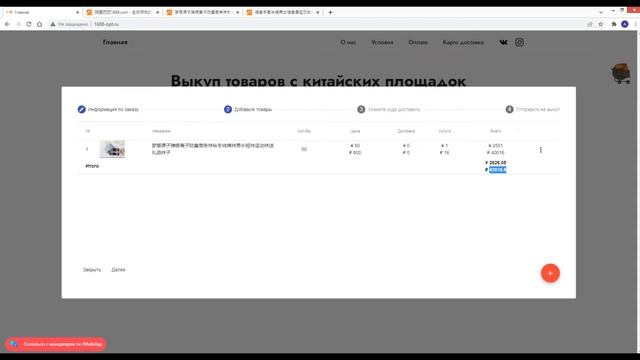Open Оплата menu item
Image resolution: width=640 pixels, height=360 pixels.
(x=418, y=42)
